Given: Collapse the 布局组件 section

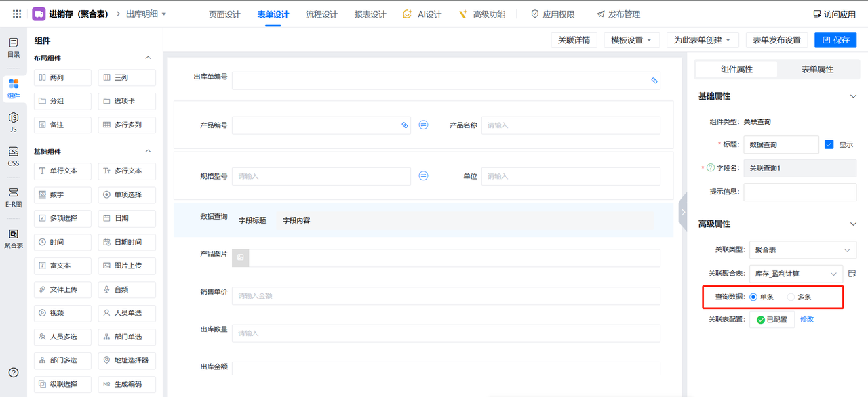Looking at the screenshot, I should tap(149, 58).
